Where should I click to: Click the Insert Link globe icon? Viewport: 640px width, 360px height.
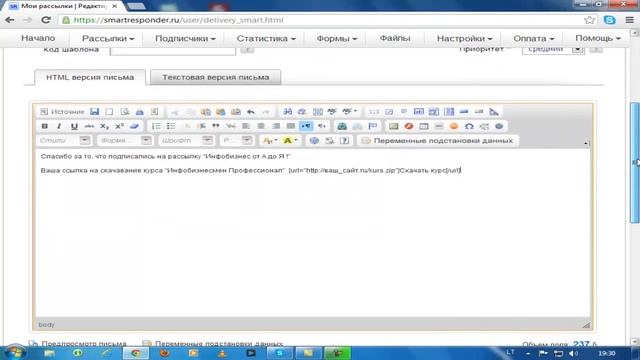point(342,126)
